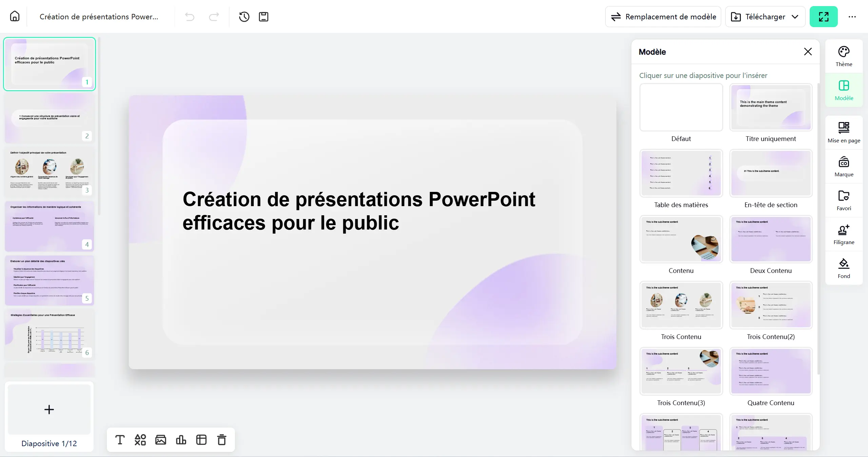Close the Modèle panel

(x=808, y=52)
